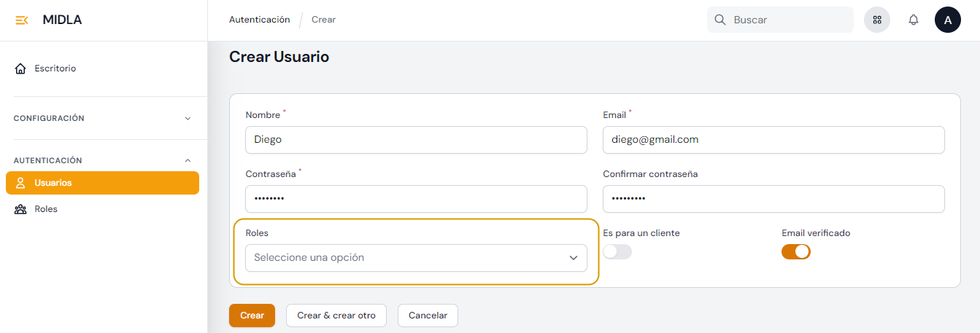Screen dimensions: 980x333
Task: Click the Usuarios person icon
Action: click(20, 183)
